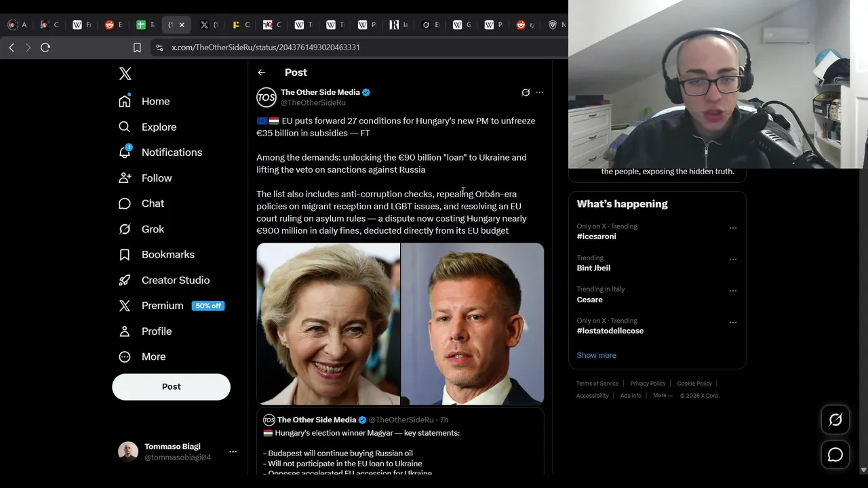Open site settings icon in address bar

pyautogui.click(x=159, y=47)
